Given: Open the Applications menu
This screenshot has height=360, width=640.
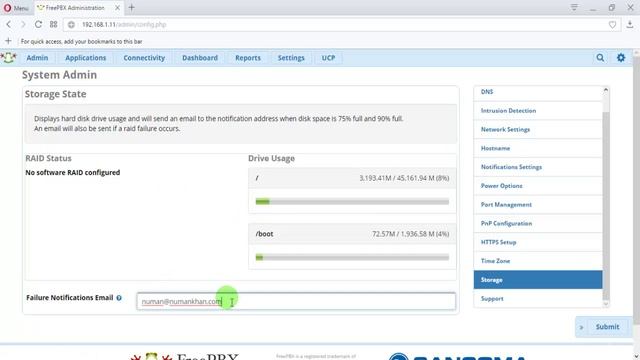Looking at the screenshot, I should point(86,58).
